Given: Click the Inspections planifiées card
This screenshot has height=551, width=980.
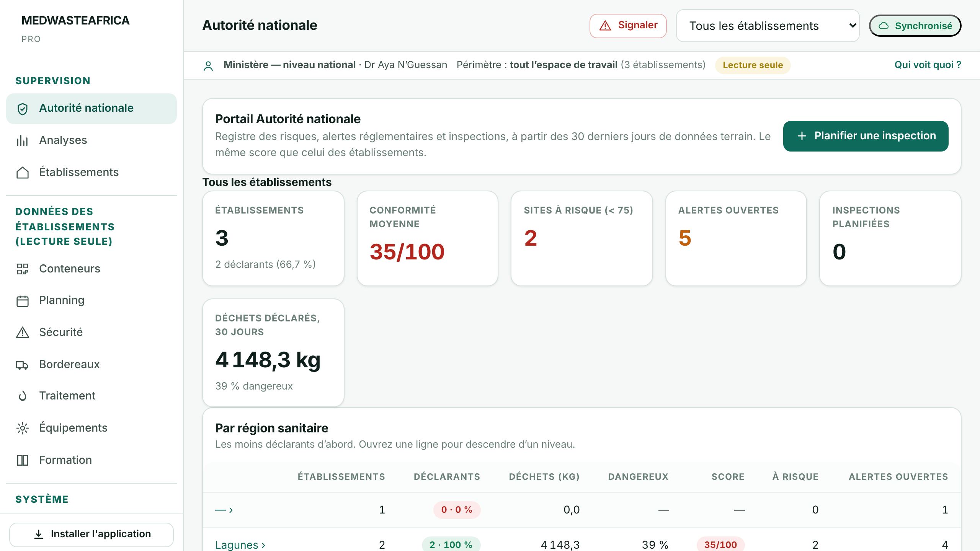Looking at the screenshot, I should [x=890, y=238].
